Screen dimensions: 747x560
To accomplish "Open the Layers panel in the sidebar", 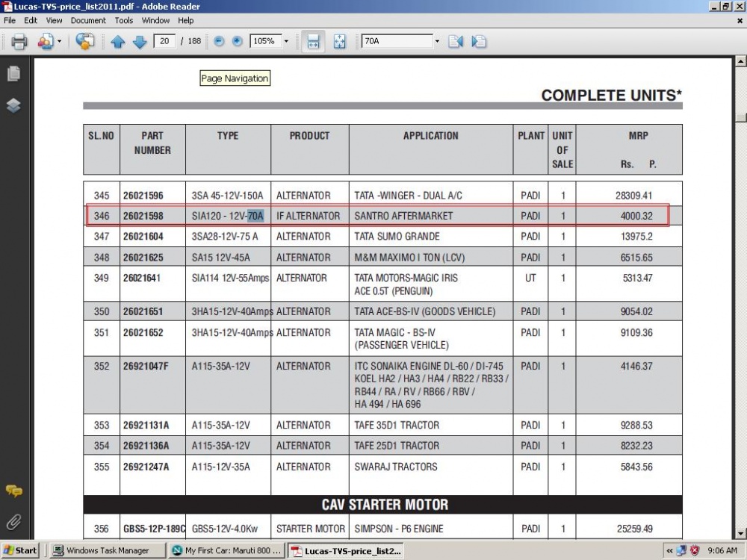I will coord(13,105).
